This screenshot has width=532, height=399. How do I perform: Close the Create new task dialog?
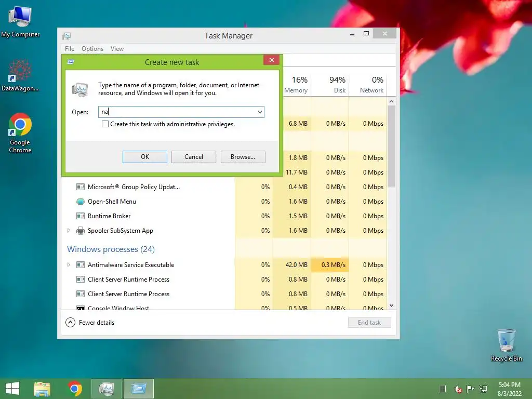point(271,60)
